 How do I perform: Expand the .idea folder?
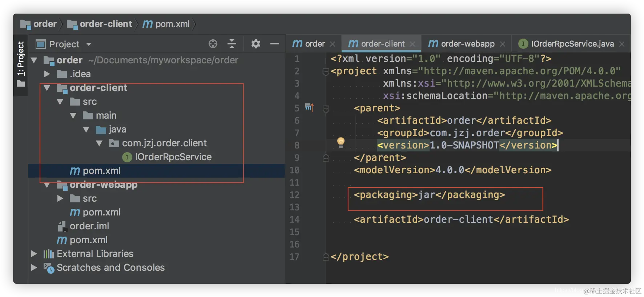(x=47, y=74)
